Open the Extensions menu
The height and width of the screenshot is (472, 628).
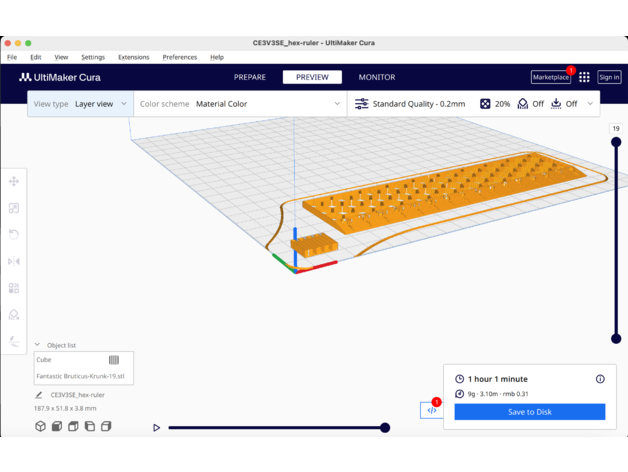click(133, 57)
